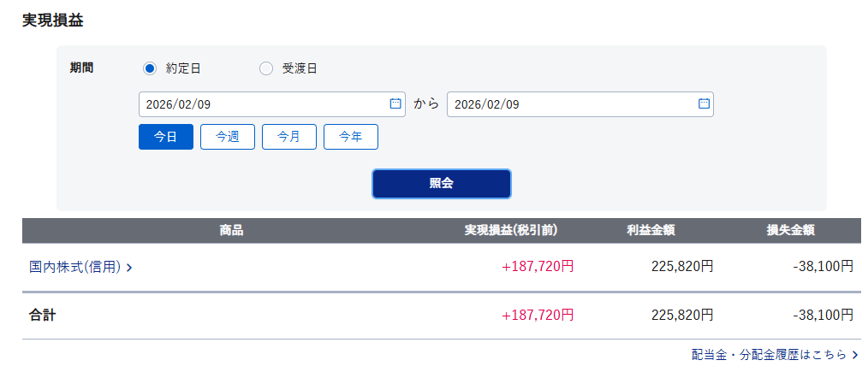Viewport: 868px width, 372px height.
Task: Click the chevron beside 国内株式(信用)
Action: coord(129,268)
